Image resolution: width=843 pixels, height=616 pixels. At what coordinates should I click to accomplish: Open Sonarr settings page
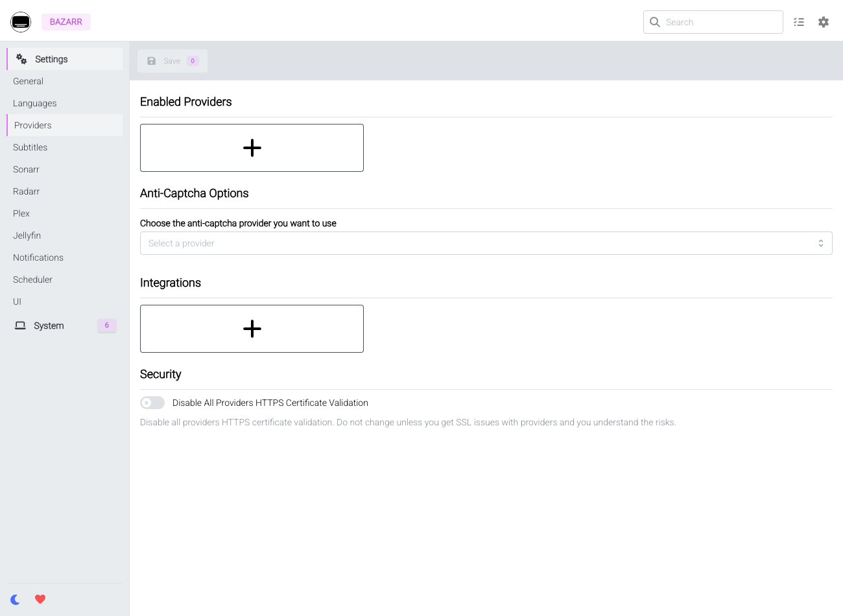(65, 169)
